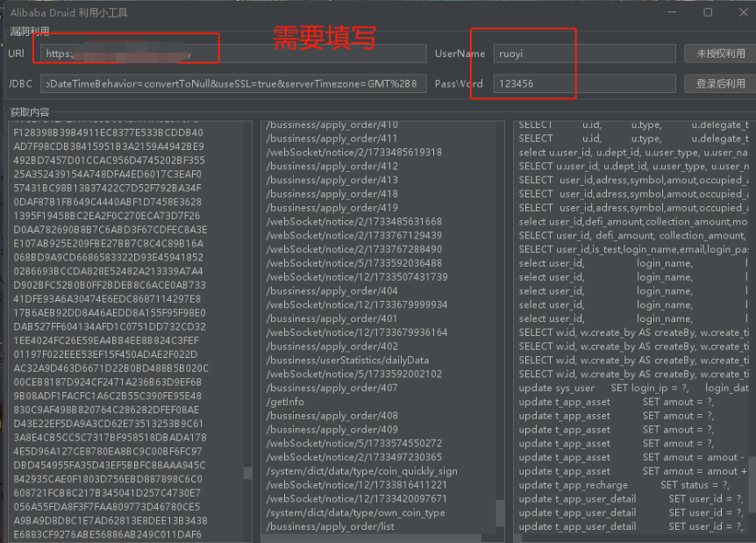
Task: Click the 未授权利用 button
Action: click(720, 54)
